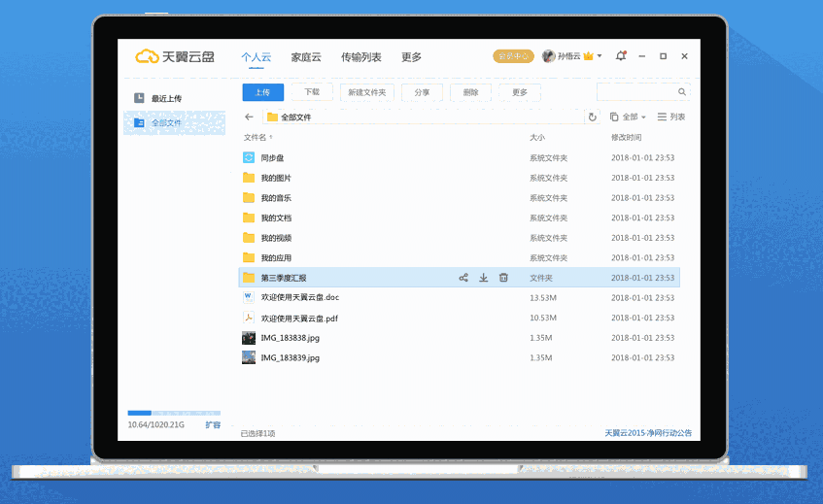The image size is (823, 504).
Task: Click the search magnifier icon
Action: [x=682, y=92]
